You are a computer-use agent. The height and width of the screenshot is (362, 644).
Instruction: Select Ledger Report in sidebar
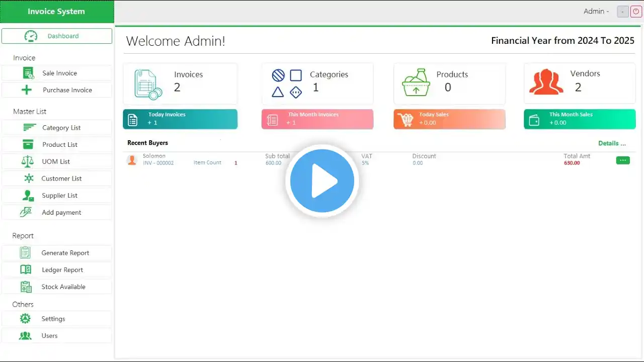tap(57, 269)
